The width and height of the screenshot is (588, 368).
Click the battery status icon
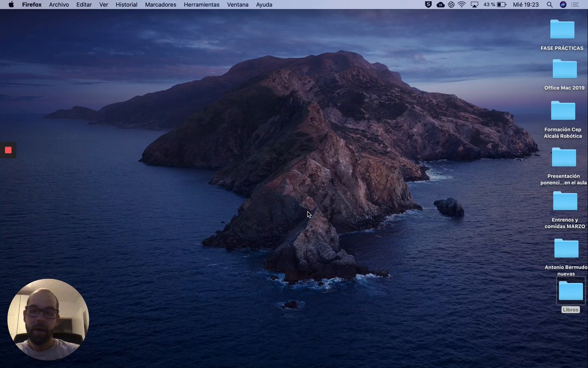(502, 5)
